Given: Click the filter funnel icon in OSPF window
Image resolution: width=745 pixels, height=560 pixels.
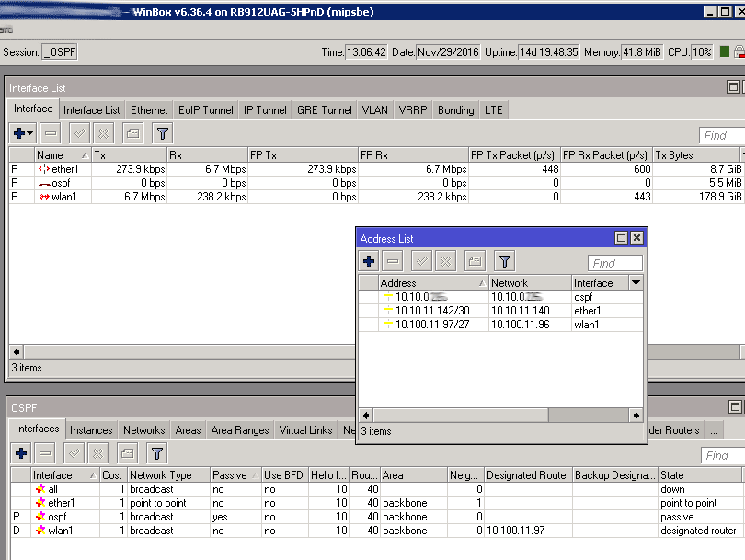Looking at the screenshot, I should (x=157, y=453).
